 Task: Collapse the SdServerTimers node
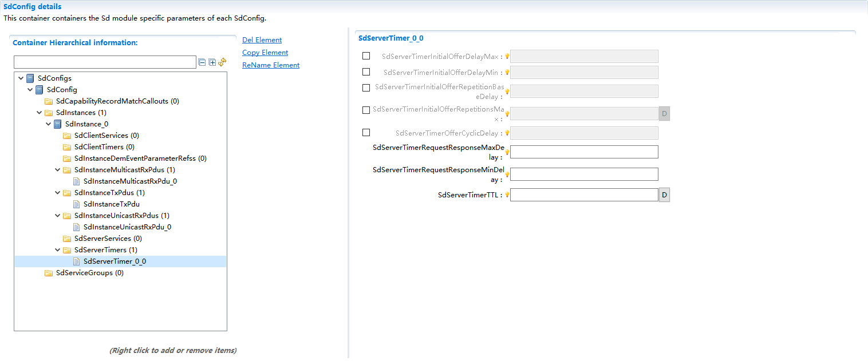click(57, 249)
